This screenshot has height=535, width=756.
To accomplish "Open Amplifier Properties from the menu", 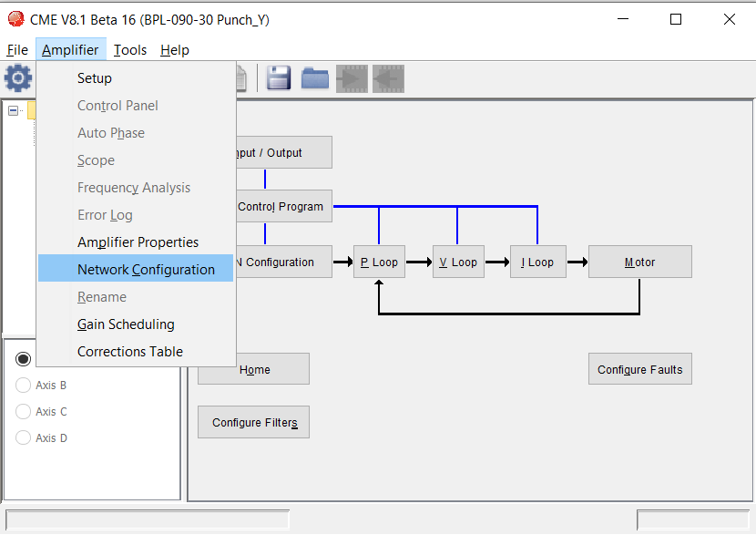I will coord(136,242).
